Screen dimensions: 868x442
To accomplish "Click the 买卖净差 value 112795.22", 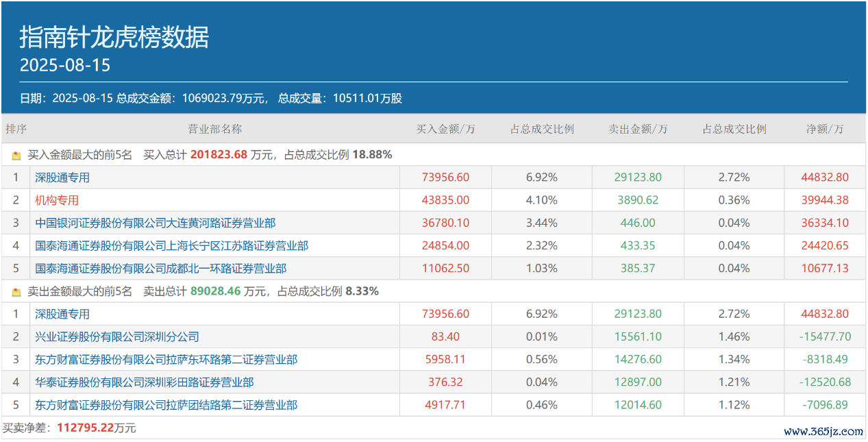I will (86, 428).
